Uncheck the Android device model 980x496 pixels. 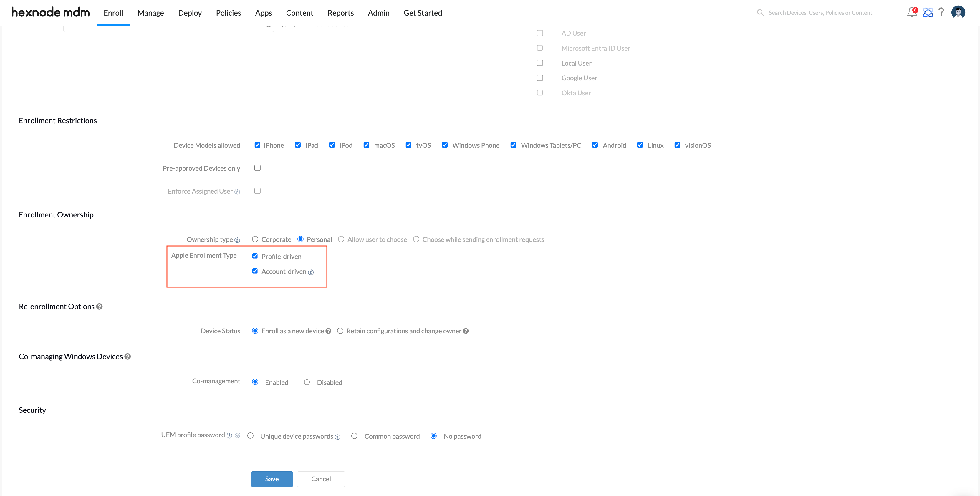595,145
